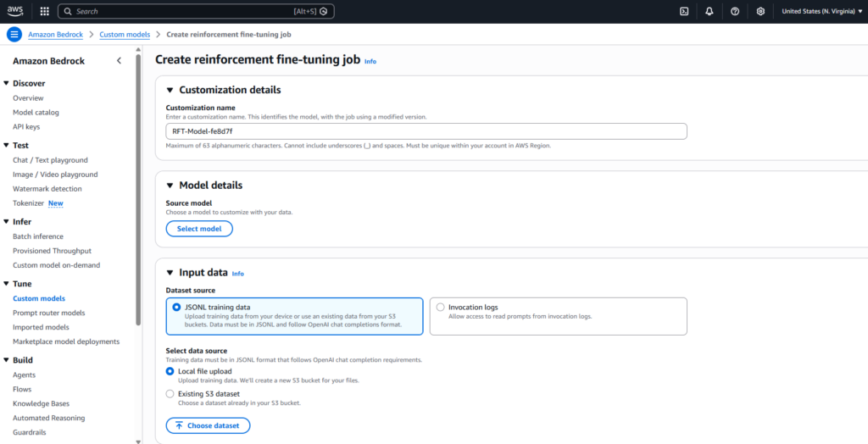
Task: Open the CloudShell terminal icon
Action: click(684, 11)
